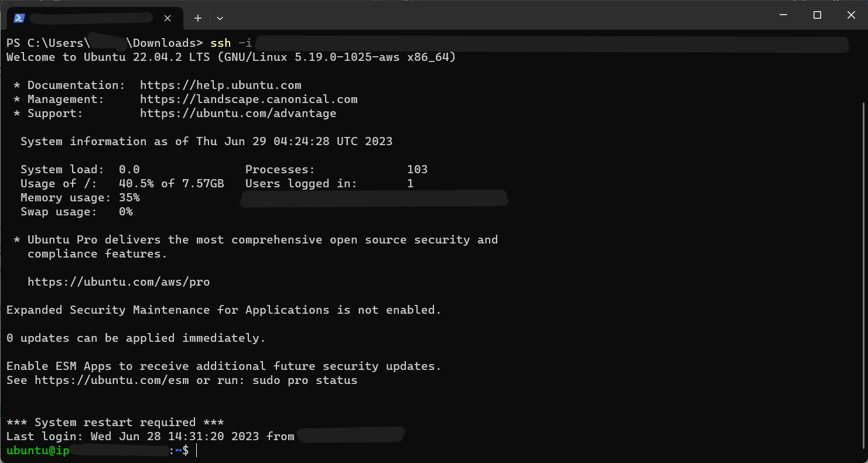Open the ubuntu.com/aws/pro link
Viewport: 868px width, 463px height.
pos(119,282)
